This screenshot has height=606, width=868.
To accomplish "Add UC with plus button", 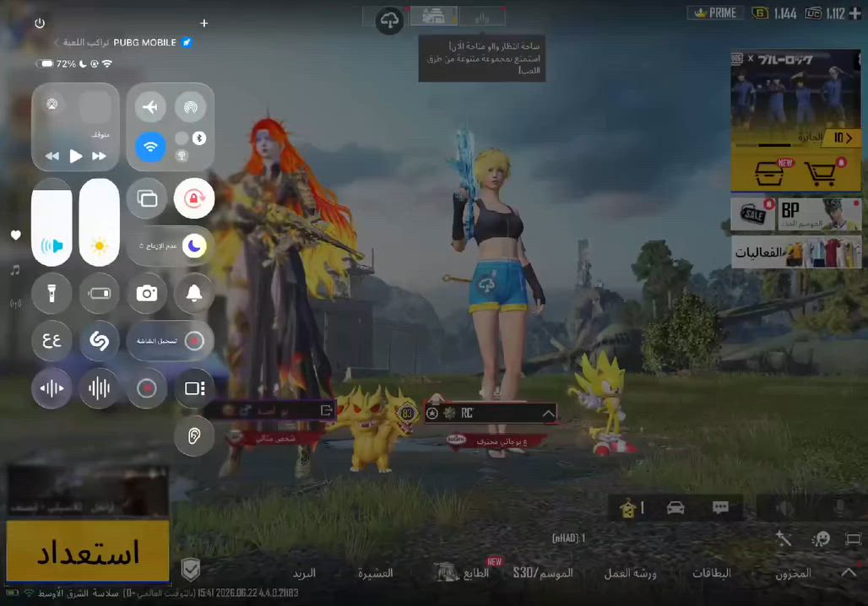I will coord(854,14).
